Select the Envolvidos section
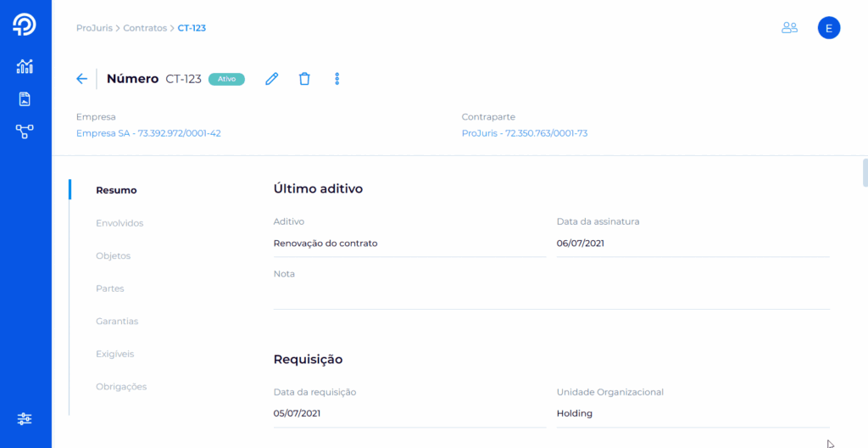868x448 pixels. (x=120, y=223)
